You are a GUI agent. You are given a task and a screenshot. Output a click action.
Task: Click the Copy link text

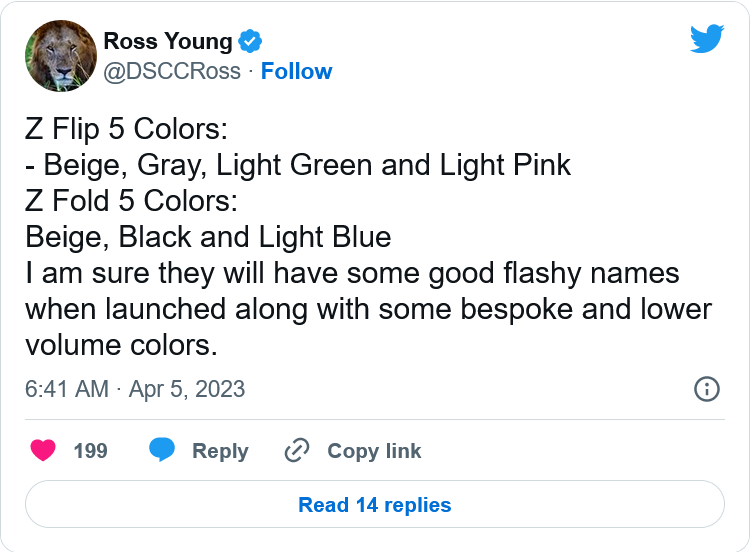374,451
